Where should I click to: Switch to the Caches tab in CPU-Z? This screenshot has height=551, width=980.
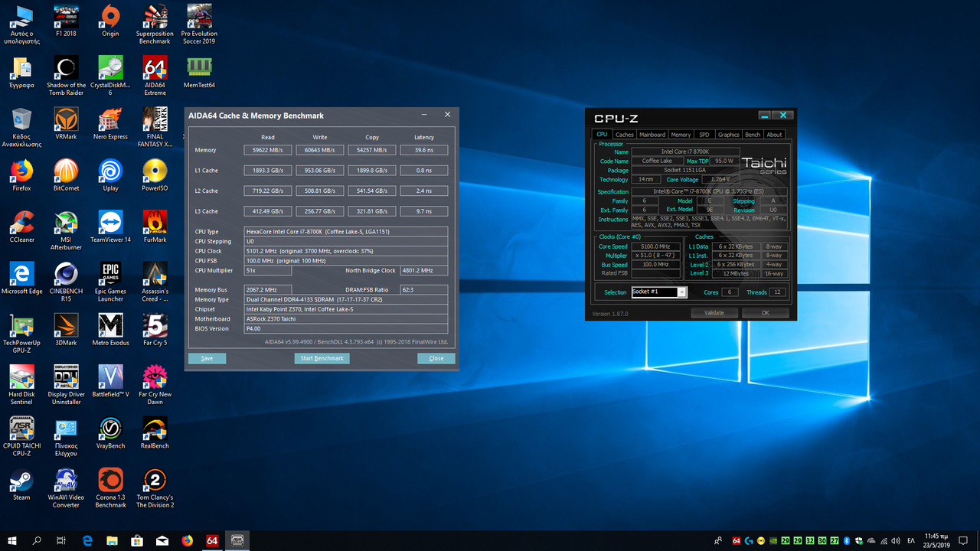(625, 135)
